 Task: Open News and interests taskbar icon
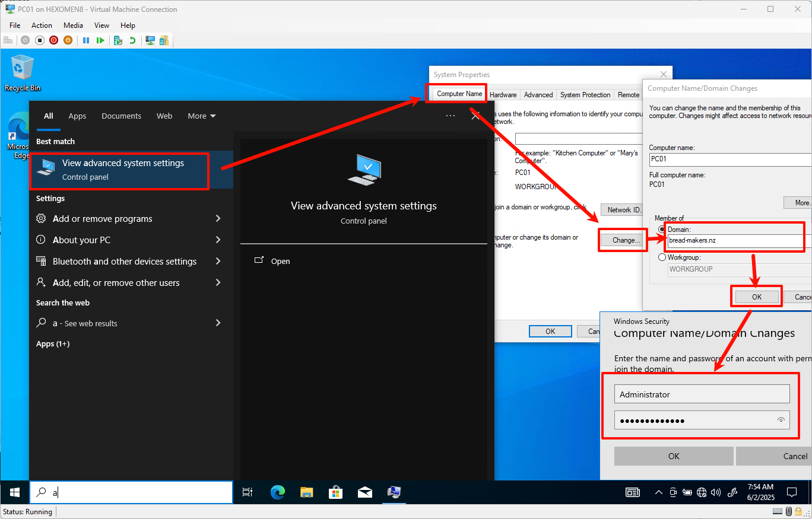[633, 492]
